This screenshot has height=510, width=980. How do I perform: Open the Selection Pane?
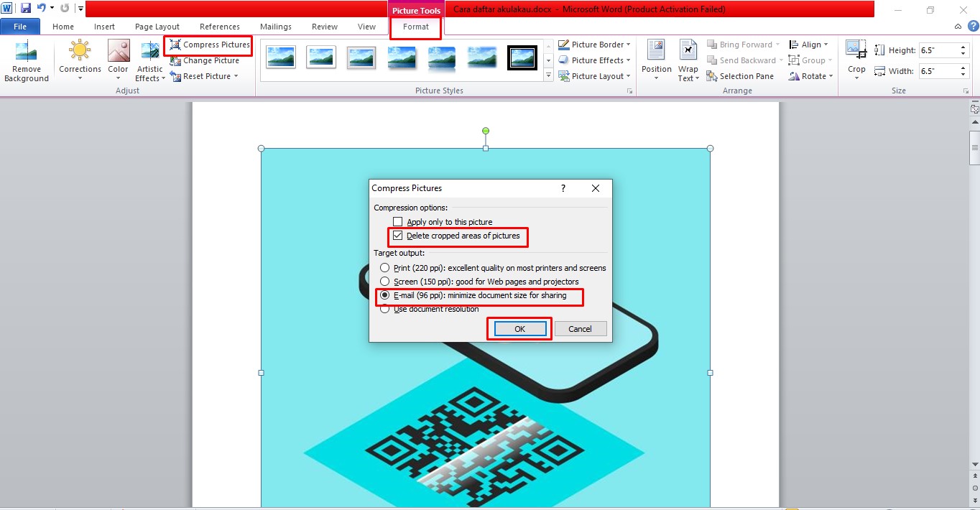click(740, 76)
